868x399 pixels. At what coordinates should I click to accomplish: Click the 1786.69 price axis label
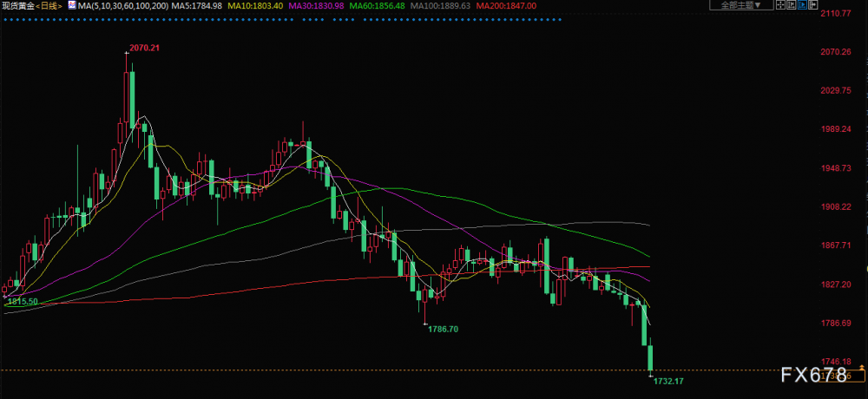point(837,323)
